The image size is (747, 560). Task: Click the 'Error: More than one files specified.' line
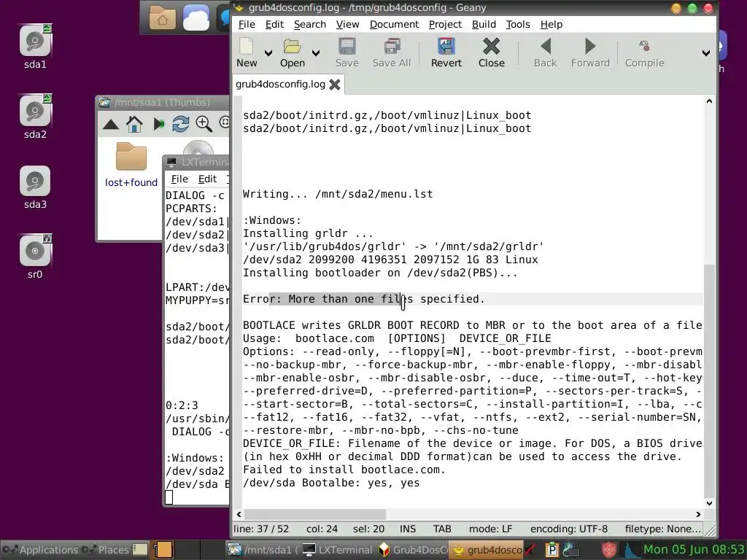pyautogui.click(x=363, y=299)
